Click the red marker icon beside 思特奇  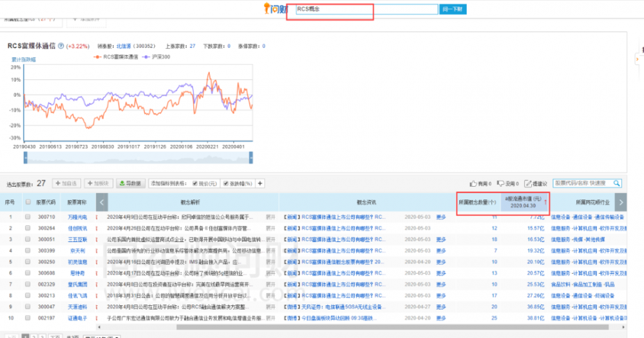pyautogui.click(x=97, y=273)
